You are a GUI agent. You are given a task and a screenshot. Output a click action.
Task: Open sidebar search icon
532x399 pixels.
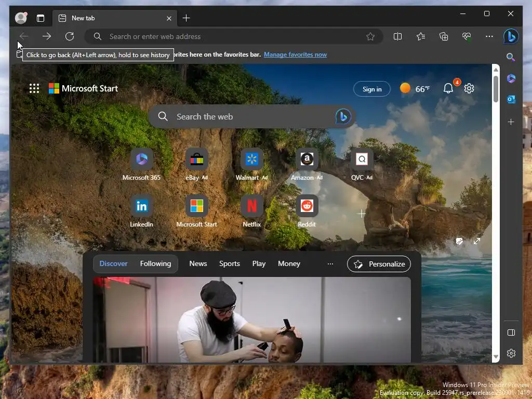point(511,57)
